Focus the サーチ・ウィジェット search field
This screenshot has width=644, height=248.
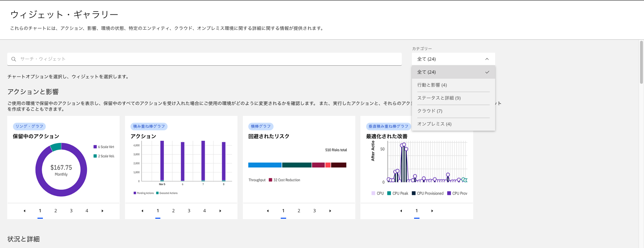209,59
